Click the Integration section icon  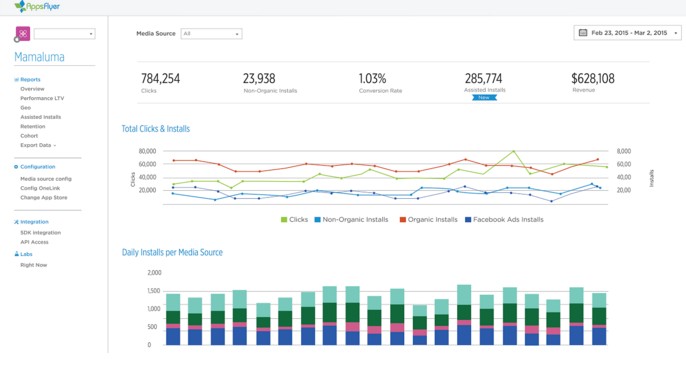coord(16,222)
